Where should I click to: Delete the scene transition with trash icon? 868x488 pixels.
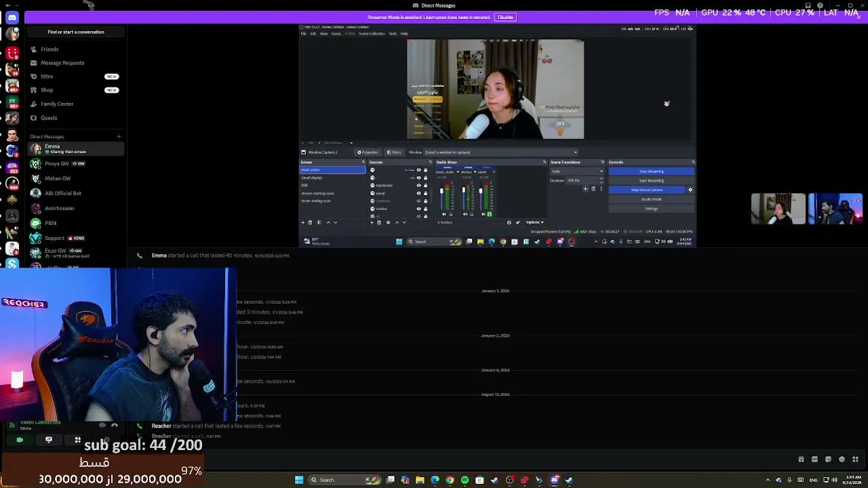593,189
